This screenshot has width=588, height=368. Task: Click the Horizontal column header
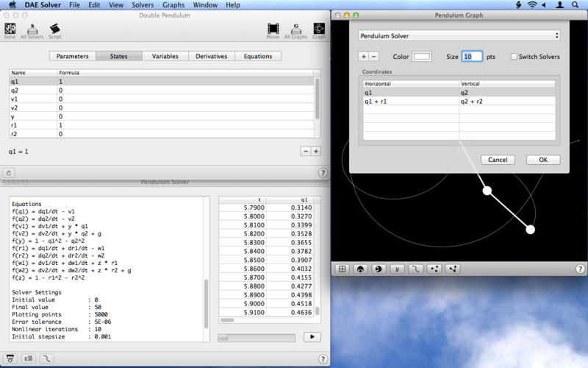coord(411,84)
